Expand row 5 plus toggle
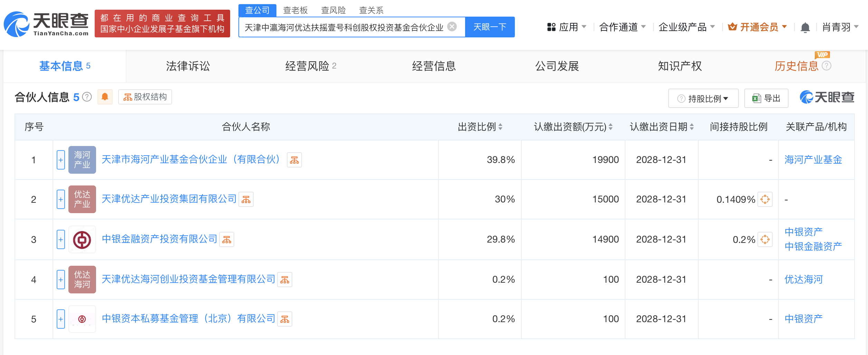Viewport: 868px width, 355px height. coord(61,319)
